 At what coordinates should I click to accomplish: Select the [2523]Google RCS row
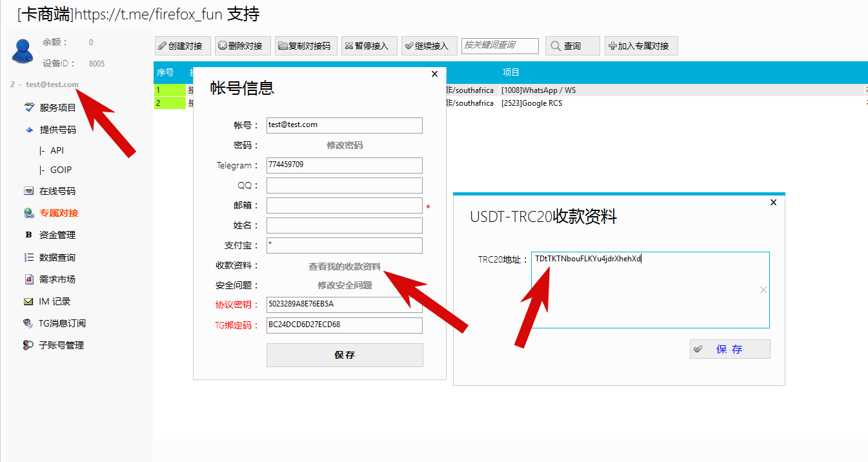532,103
